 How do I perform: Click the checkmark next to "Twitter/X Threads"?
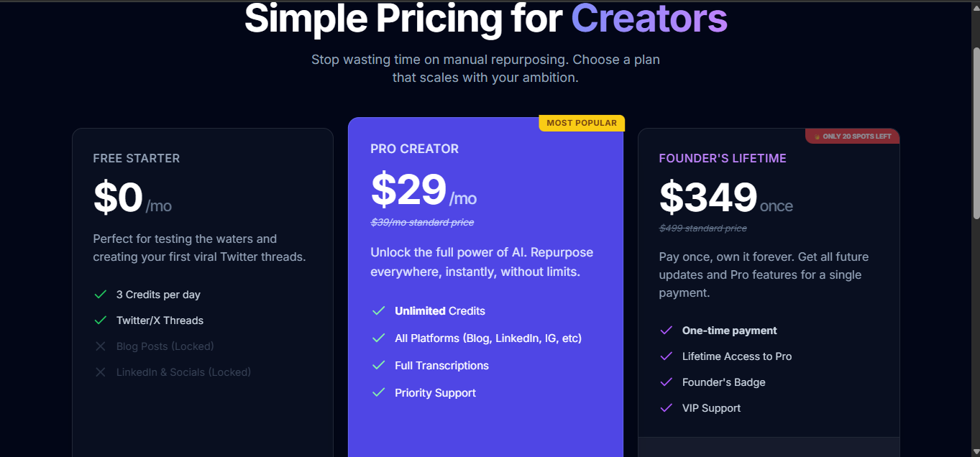pyautogui.click(x=101, y=320)
